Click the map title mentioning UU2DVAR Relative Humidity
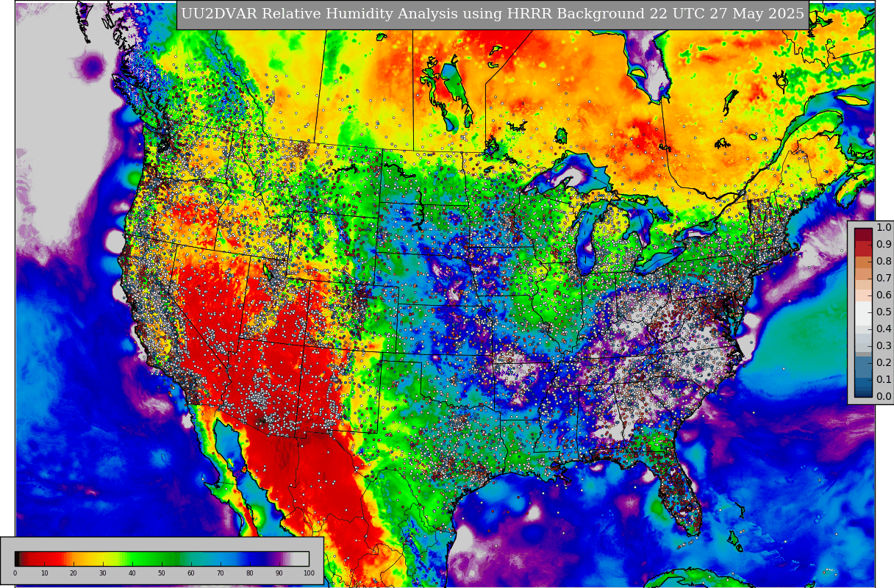 point(493,14)
